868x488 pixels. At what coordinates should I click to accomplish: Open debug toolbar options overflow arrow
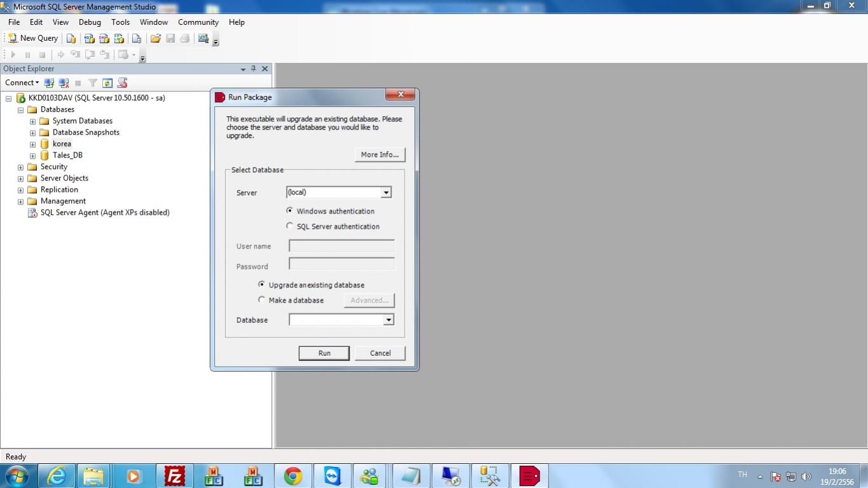(142, 57)
